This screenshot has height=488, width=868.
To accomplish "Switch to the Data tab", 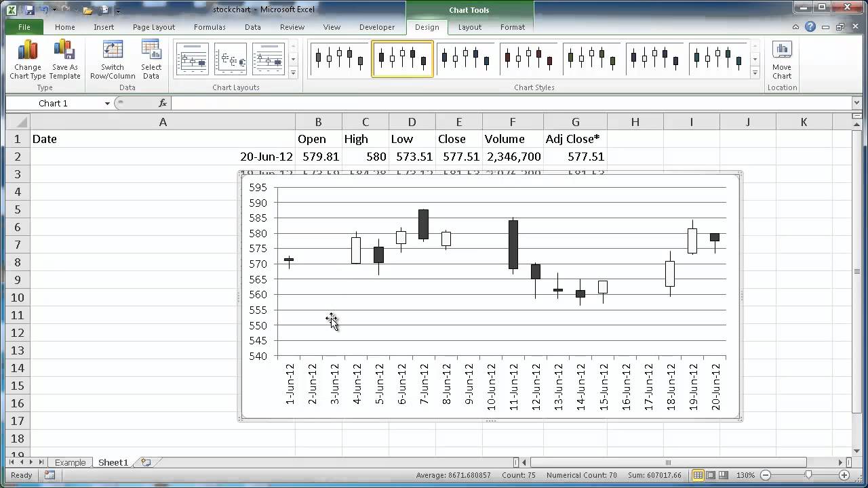I will 253,27.
